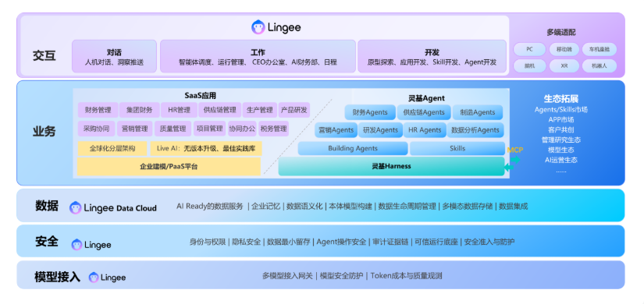Click 多模型接入网关 text
This screenshot has width=644, height=304.
pyautogui.click(x=287, y=276)
